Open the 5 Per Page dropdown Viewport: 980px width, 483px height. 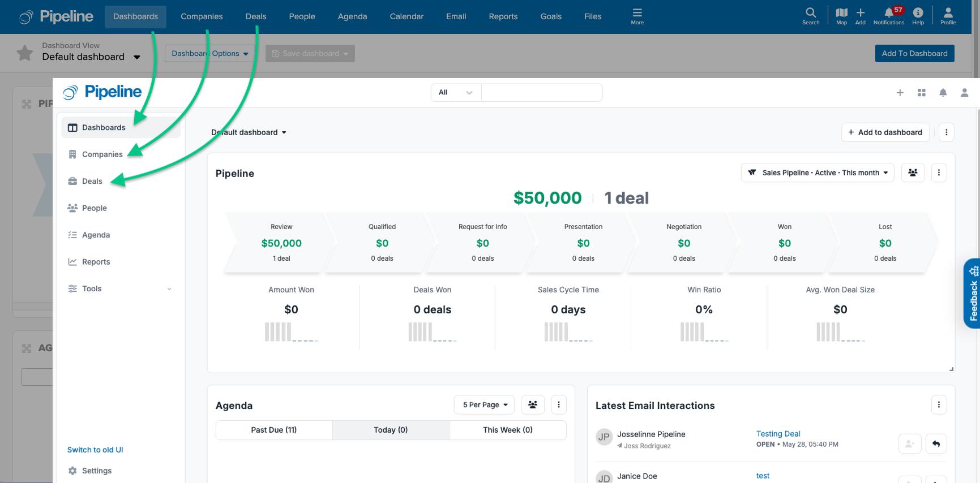click(x=484, y=404)
